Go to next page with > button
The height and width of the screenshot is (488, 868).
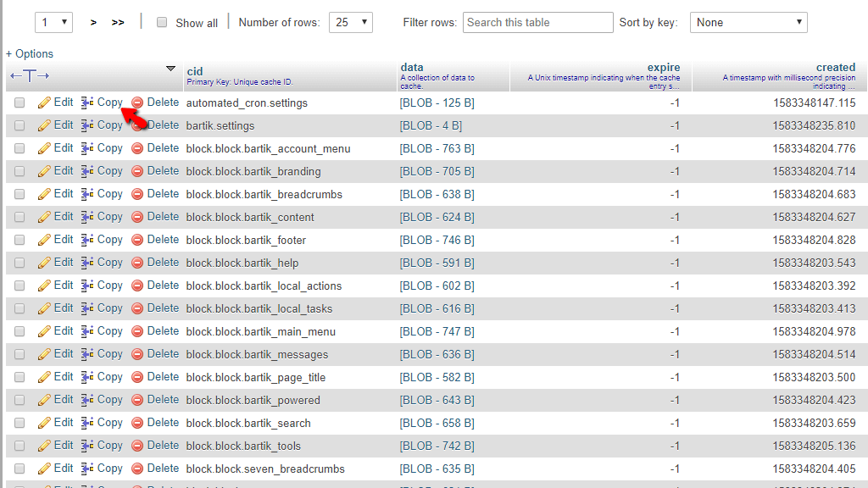tap(93, 23)
